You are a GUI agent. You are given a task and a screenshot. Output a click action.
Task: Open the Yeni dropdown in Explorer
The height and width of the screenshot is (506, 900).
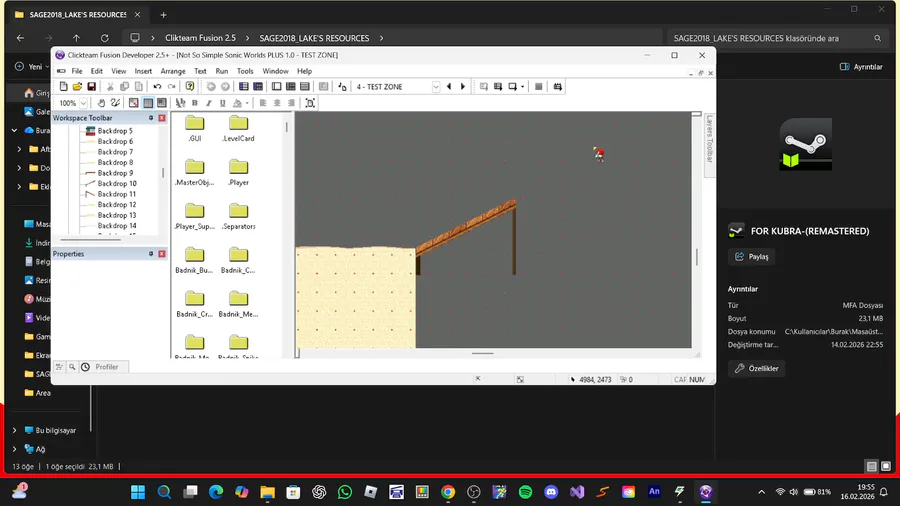pos(32,67)
